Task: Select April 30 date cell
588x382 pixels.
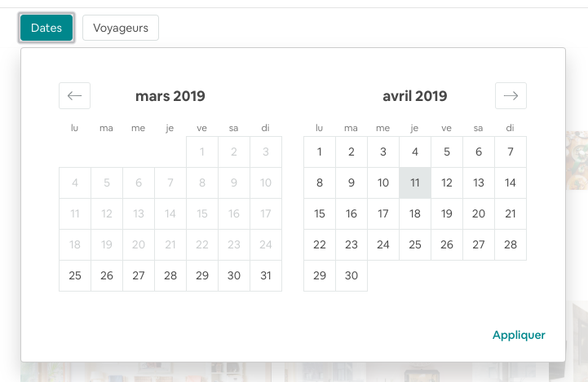Action: point(351,275)
